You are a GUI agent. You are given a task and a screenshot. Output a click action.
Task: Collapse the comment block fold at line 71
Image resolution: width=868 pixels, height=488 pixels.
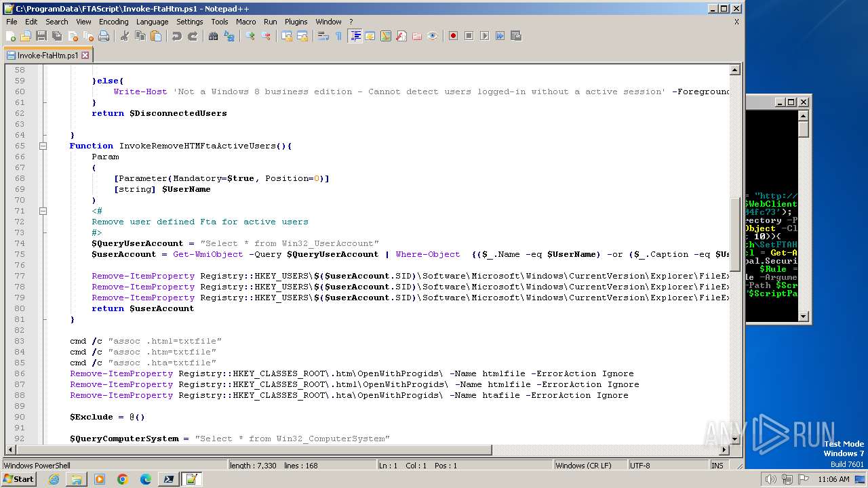43,211
